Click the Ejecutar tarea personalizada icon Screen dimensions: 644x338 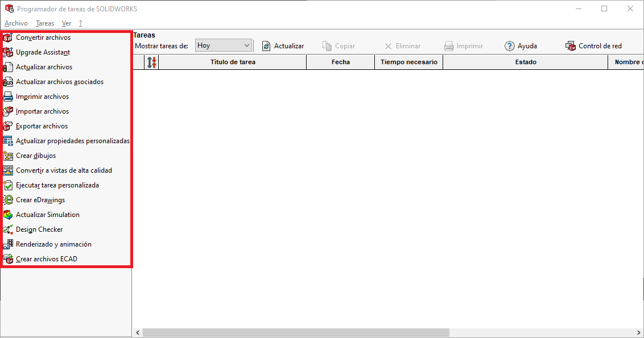pos(8,185)
